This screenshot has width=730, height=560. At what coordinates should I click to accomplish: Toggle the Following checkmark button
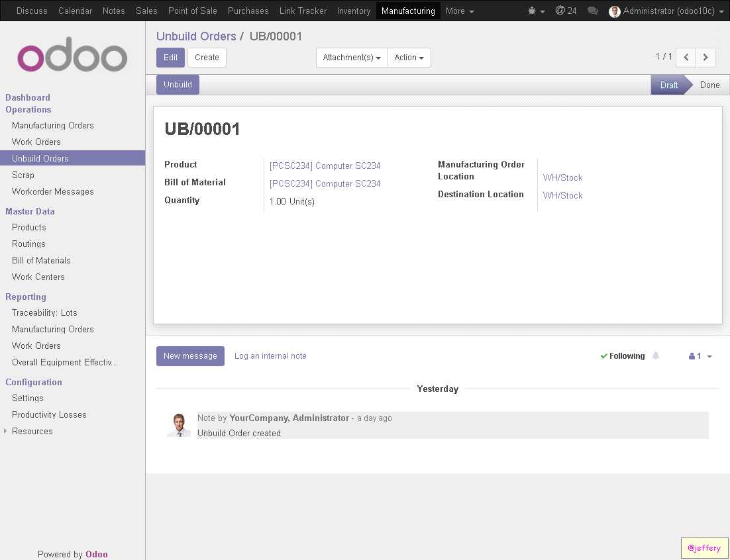pos(623,356)
